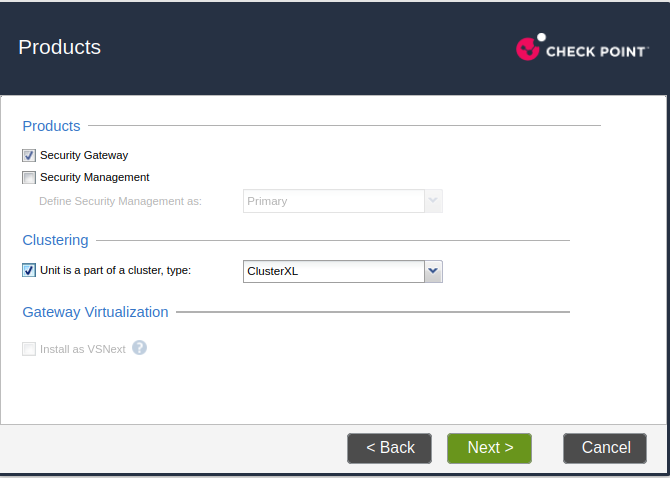Image resolution: width=670 pixels, height=478 pixels.
Task: Click the Security Management label text
Action: tap(95, 177)
